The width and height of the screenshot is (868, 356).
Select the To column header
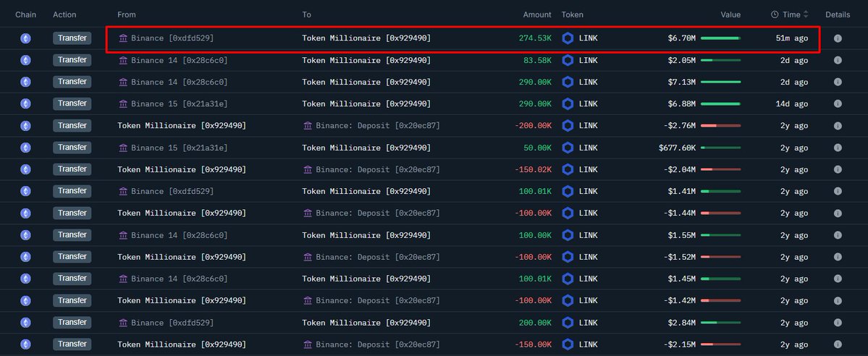pos(307,14)
